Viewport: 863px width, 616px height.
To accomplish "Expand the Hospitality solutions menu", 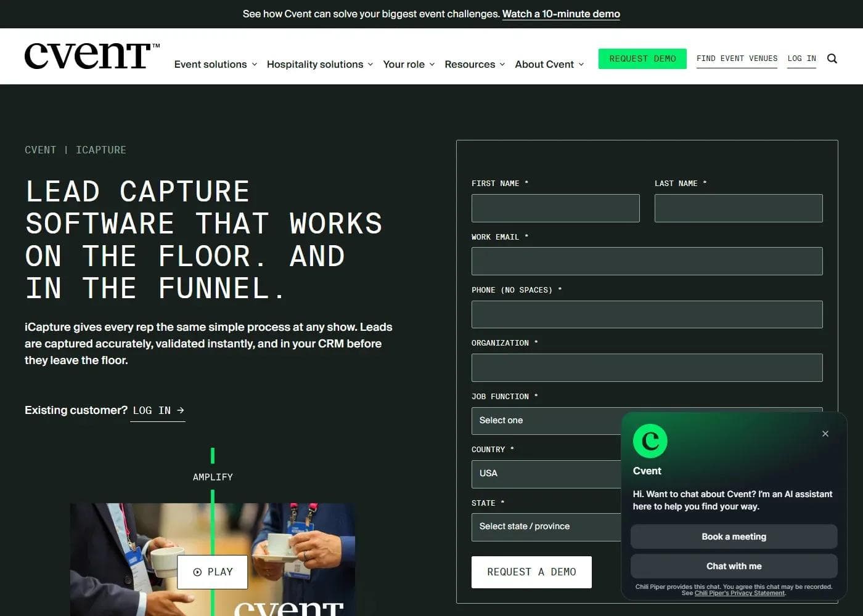I will (x=319, y=64).
